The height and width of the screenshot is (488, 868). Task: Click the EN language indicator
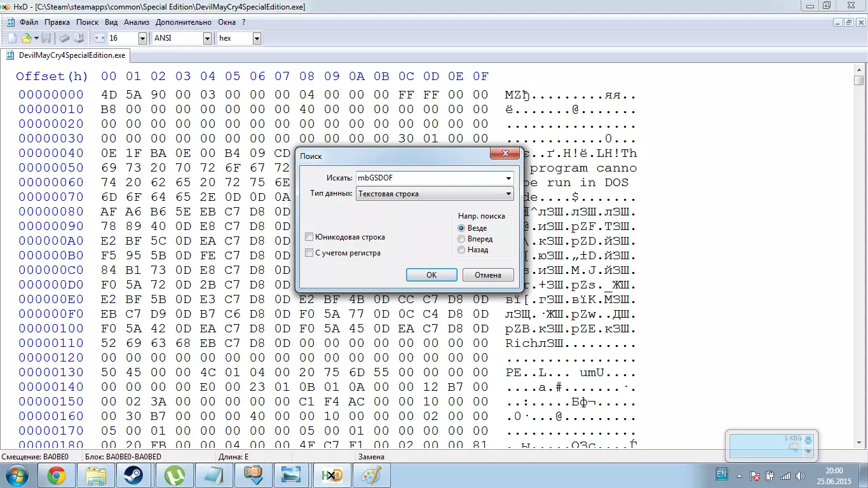721,474
